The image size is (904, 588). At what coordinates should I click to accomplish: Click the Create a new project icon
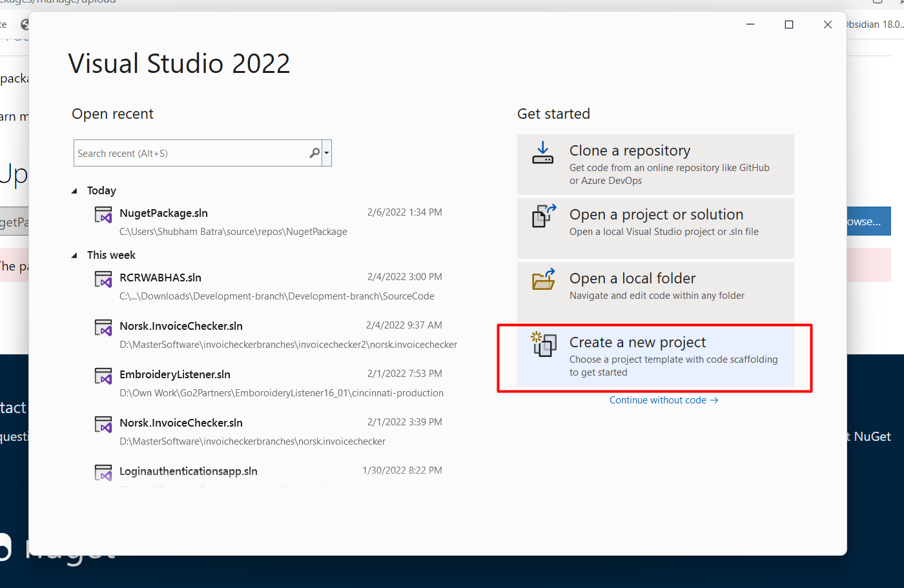(544, 344)
